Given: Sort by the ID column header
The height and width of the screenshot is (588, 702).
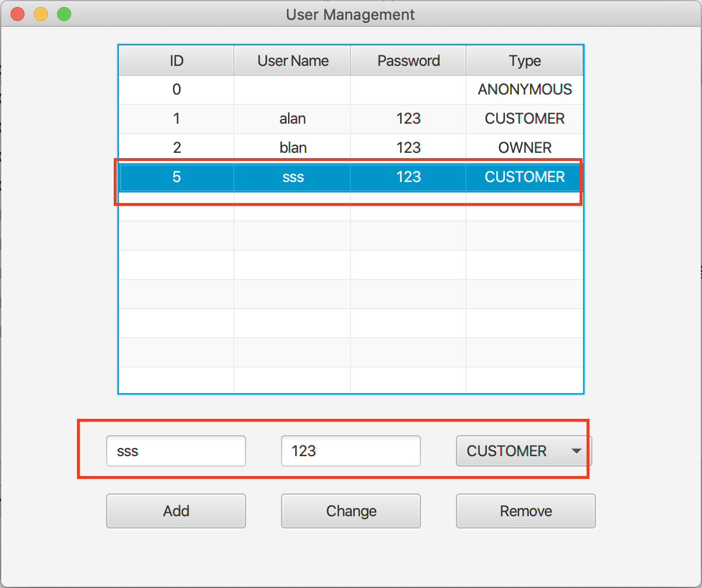Looking at the screenshot, I should click(176, 61).
